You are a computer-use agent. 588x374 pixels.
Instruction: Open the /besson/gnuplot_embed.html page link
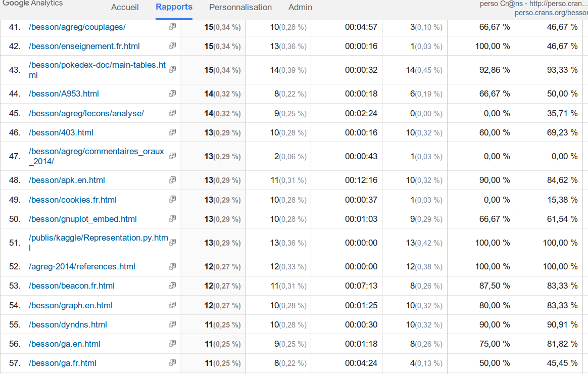(x=83, y=219)
